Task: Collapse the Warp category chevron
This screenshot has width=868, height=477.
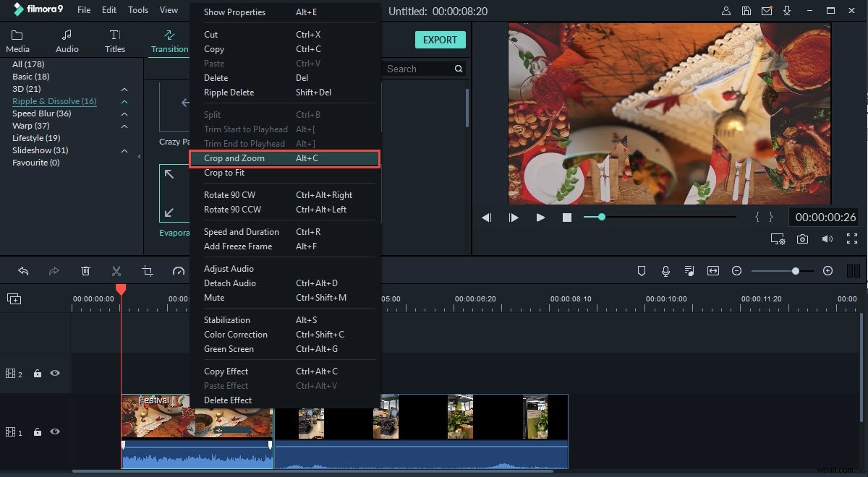Action: point(124,125)
